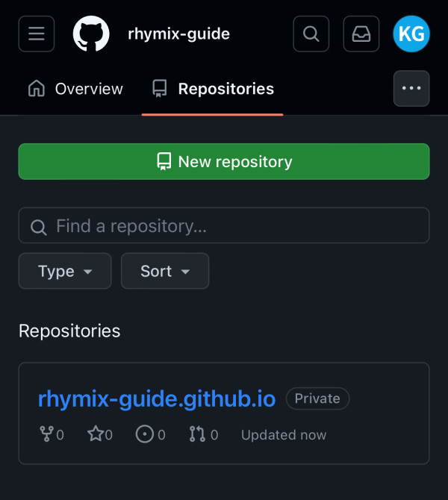448x500 pixels.
Task: Click the forks count icon
Action: tap(46, 434)
